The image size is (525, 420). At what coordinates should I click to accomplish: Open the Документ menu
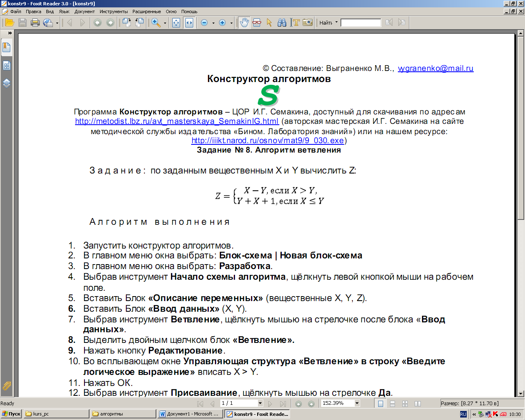point(84,11)
